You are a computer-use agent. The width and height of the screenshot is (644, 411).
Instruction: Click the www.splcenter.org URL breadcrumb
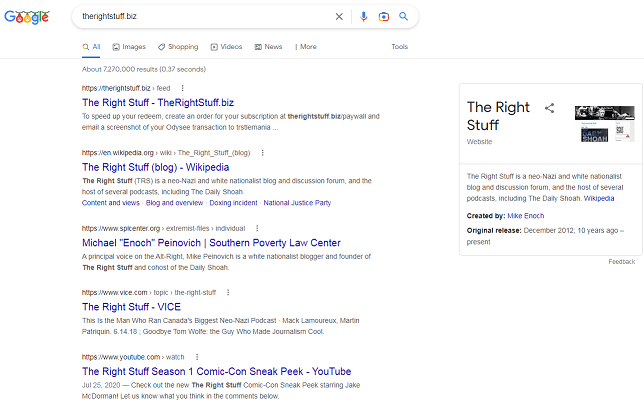(x=163, y=228)
